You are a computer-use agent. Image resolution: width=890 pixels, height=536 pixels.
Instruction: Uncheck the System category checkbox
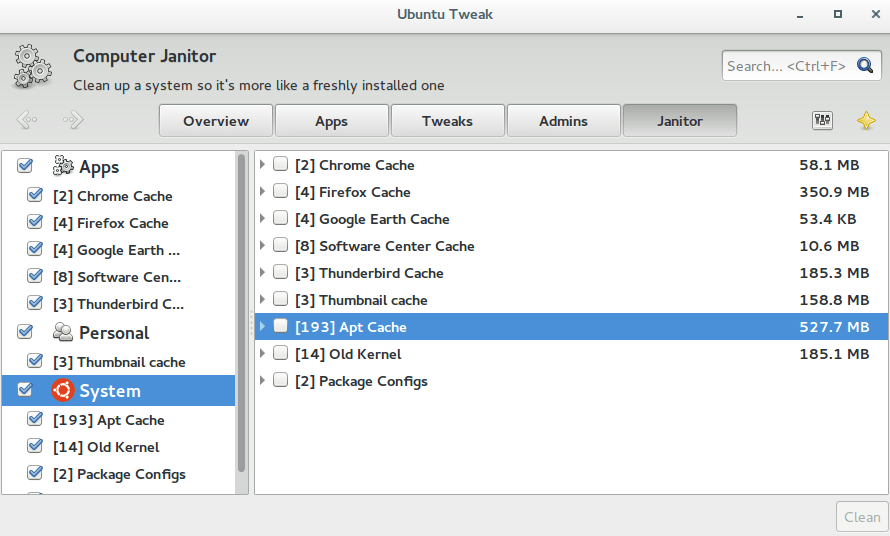[25, 390]
